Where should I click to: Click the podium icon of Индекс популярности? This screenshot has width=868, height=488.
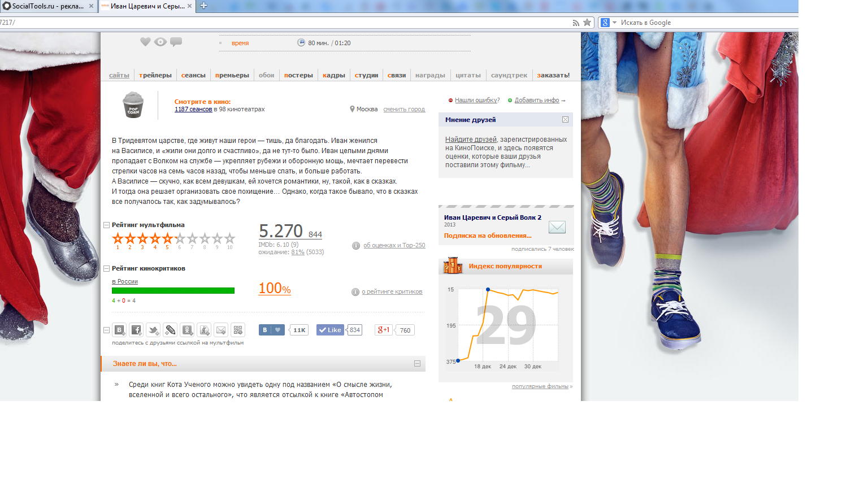[453, 265]
